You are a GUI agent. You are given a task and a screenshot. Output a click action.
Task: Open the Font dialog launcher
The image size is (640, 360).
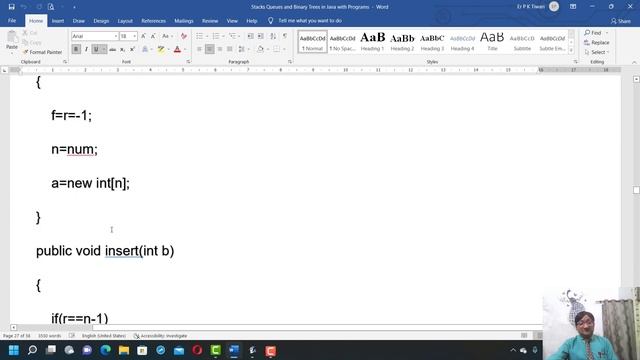[x=188, y=62]
